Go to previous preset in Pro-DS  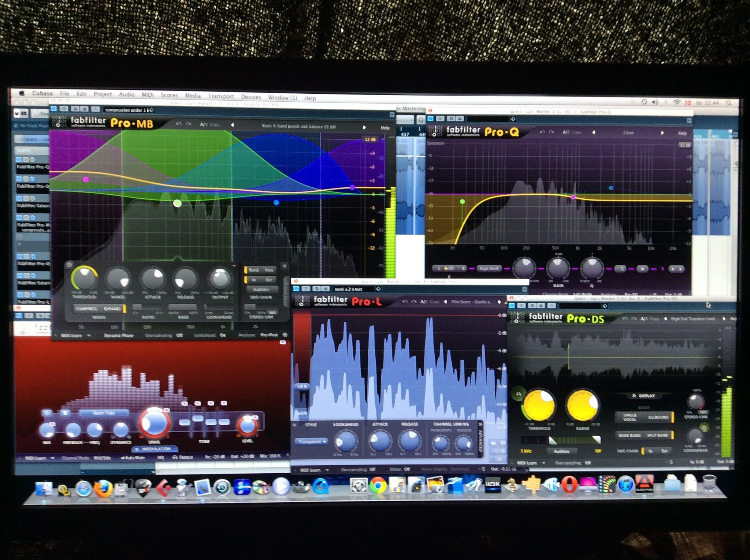pos(665,319)
